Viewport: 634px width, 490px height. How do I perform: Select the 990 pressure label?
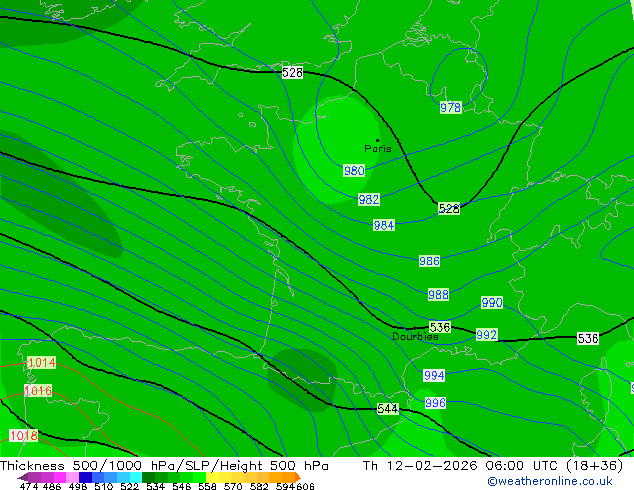tap(492, 302)
